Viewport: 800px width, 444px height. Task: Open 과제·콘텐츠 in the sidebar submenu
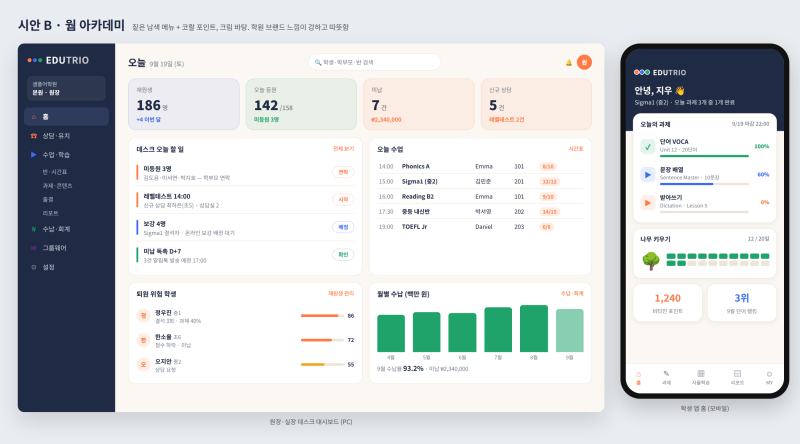coord(57,186)
